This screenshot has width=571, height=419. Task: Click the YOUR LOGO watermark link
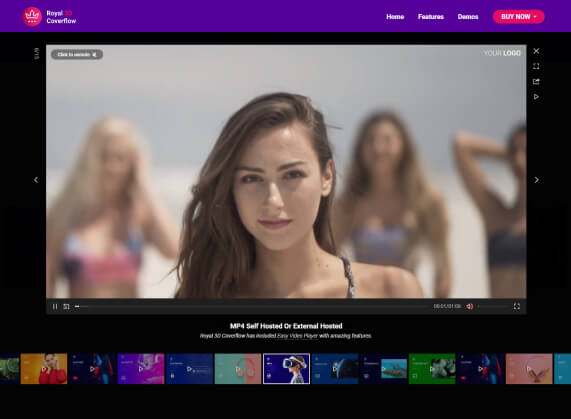pos(502,53)
